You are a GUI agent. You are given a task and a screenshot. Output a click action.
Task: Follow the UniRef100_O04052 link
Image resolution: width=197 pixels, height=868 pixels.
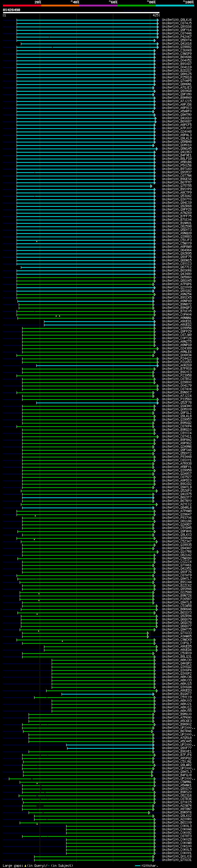177,60
